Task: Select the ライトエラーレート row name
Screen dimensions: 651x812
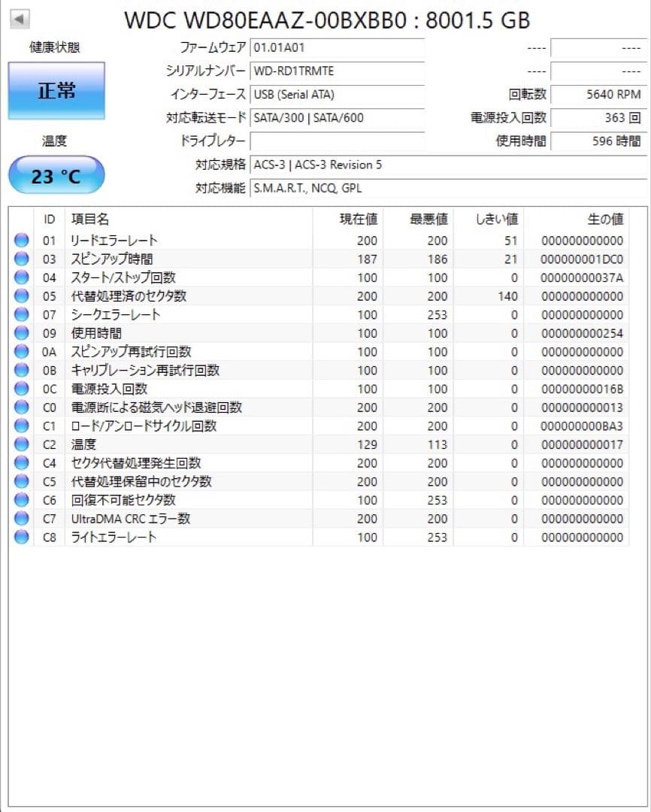Action: (114, 537)
